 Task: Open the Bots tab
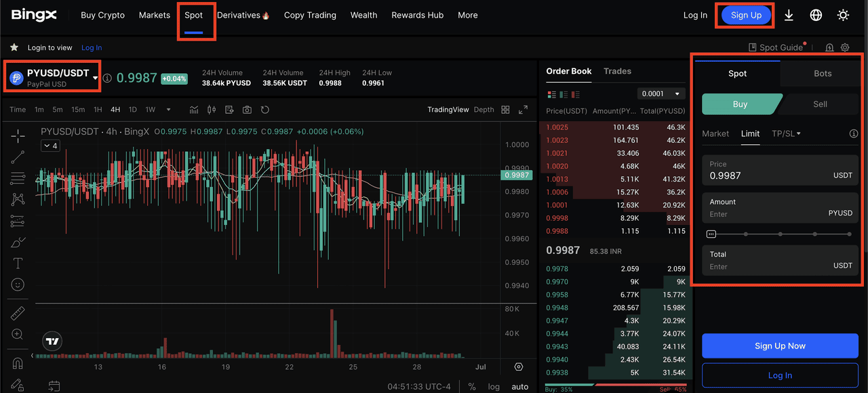[822, 73]
